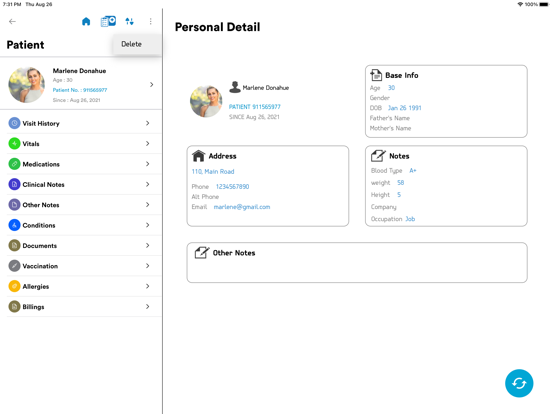Tap the green Medications pill icon

tap(14, 164)
